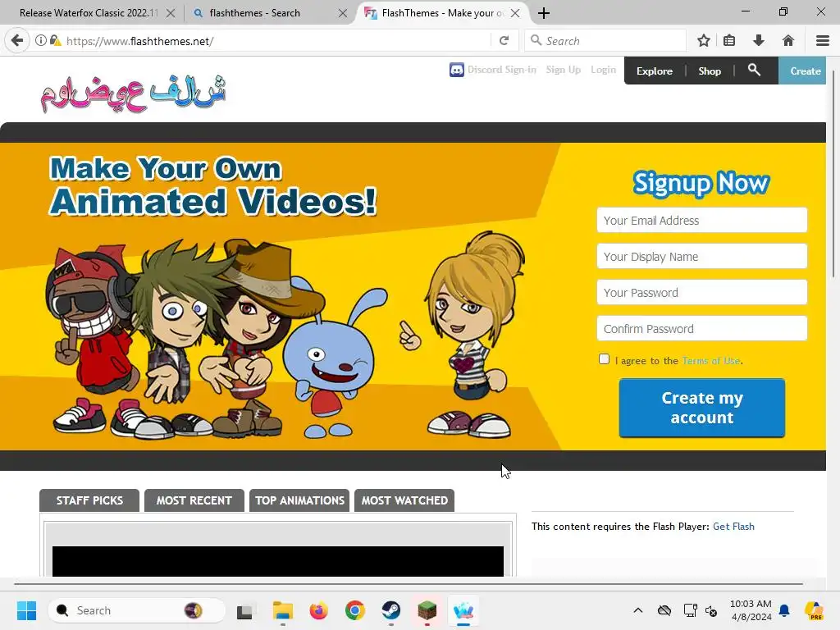Screen dimensions: 840x630
Task: Click the page vertical scrollbar thumb
Action: (x=833, y=173)
